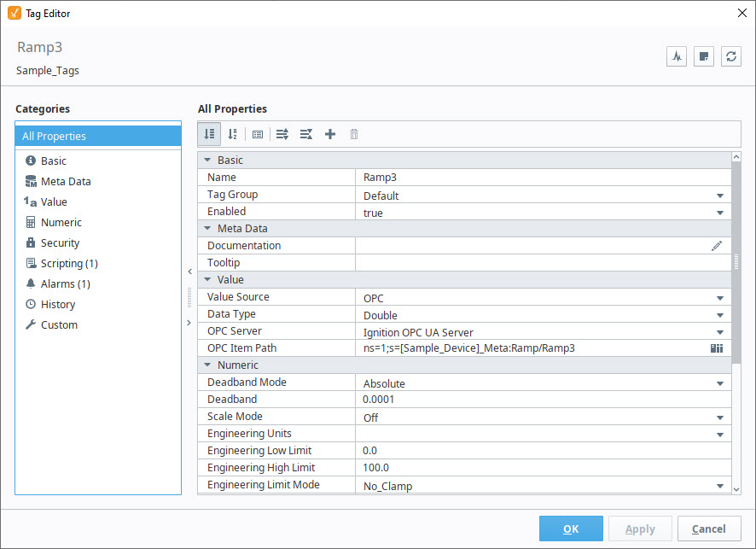Select the Basic category label
756x549 pixels.
pyautogui.click(x=54, y=161)
